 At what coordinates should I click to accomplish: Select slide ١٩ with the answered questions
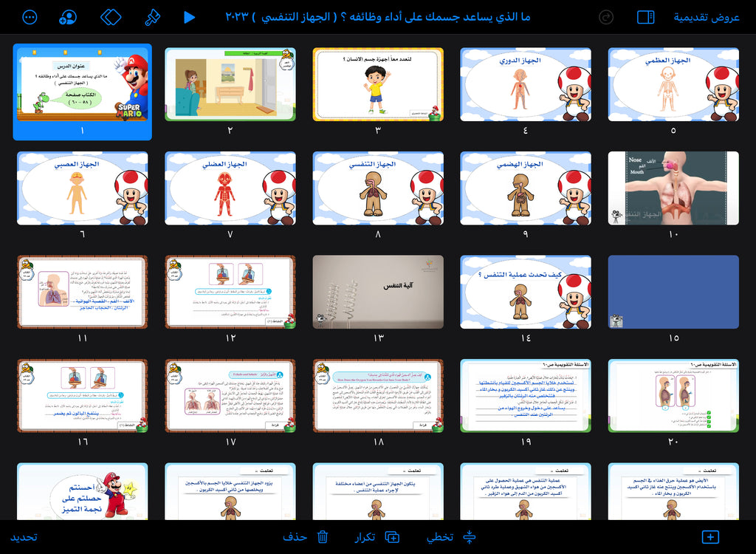click(526, 396)
